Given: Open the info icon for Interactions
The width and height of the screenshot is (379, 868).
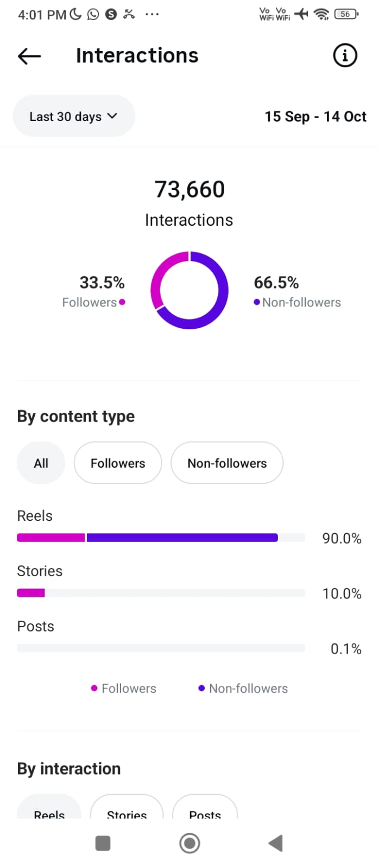Looking at the screenshot, I should pos(345,55).
